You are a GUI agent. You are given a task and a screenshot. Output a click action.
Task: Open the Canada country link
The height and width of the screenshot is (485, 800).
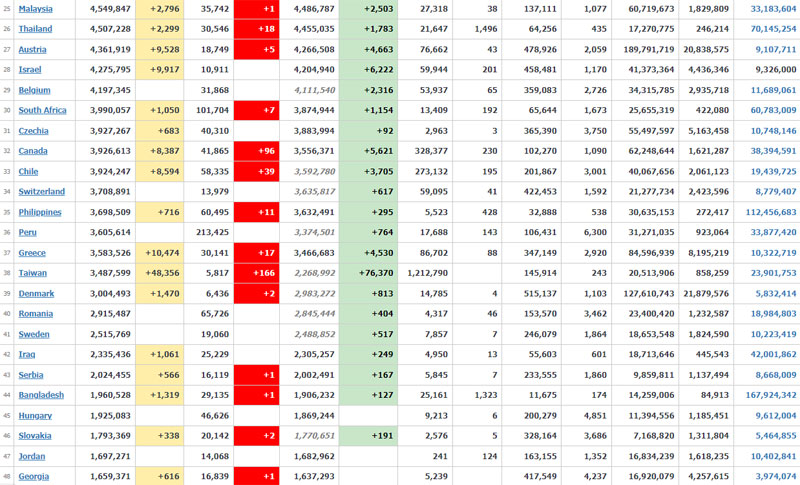point(33,151)
